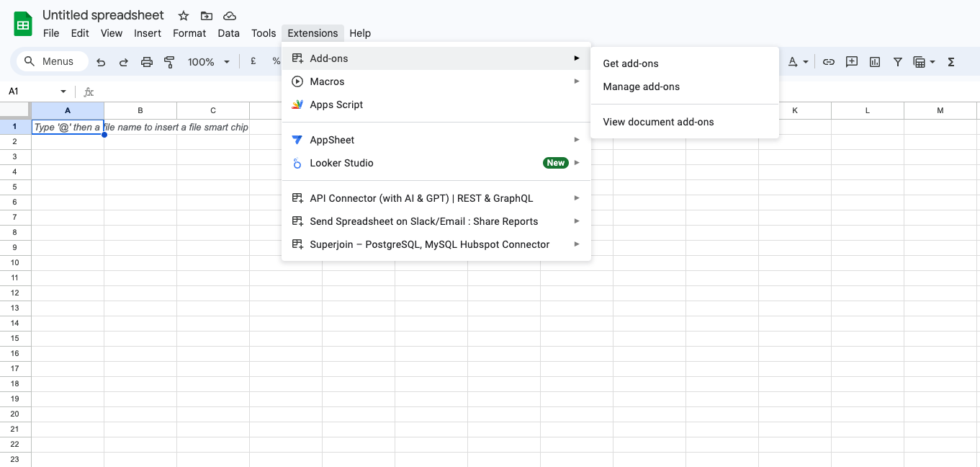Open the Data menu
Viewport: 980px width, 467px height.
pyautogui.click(x=228, y=33)
